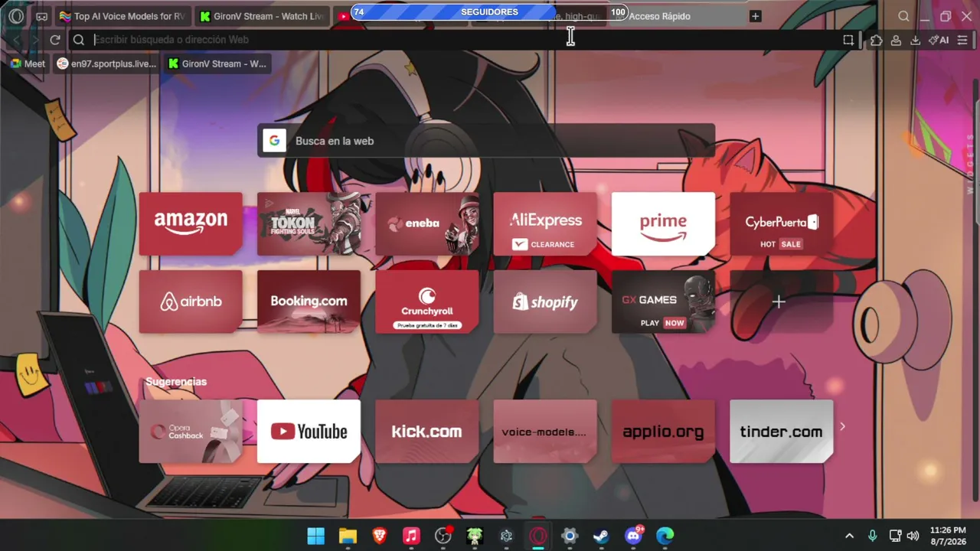Open the voice-models suggestion tile

click(545, 432)
